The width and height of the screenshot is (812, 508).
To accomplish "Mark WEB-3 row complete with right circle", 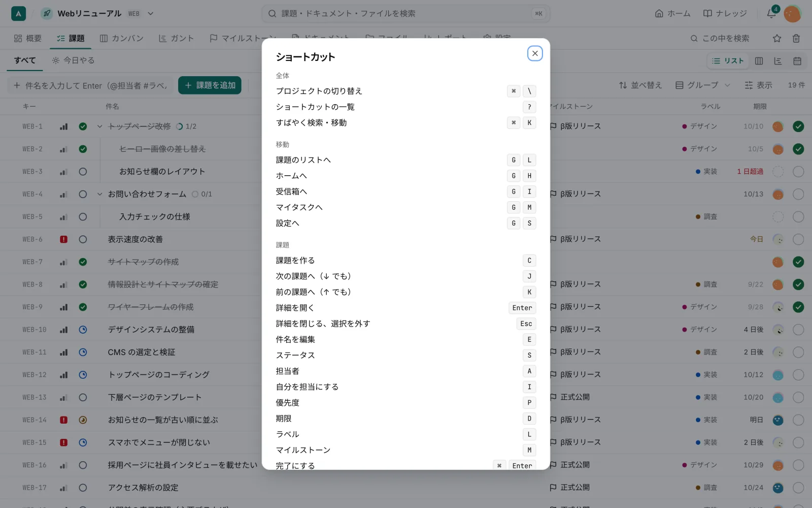I will pos(798,172).
